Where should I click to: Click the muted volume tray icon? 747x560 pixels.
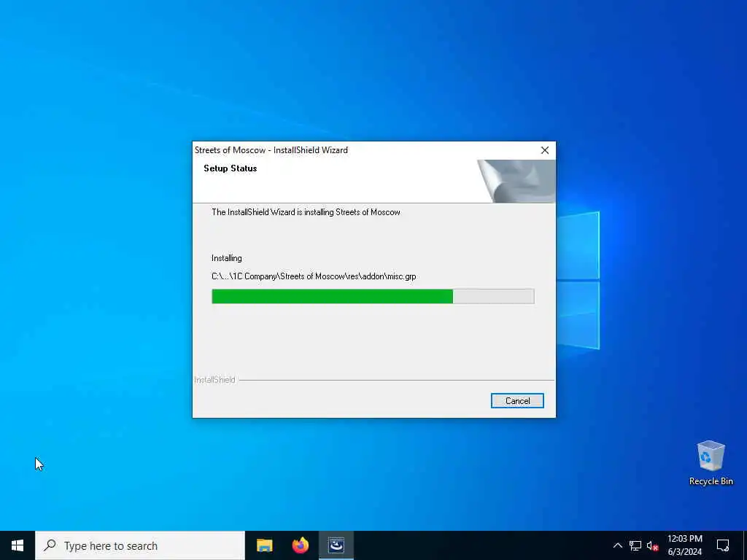click(x=652, y=545)
